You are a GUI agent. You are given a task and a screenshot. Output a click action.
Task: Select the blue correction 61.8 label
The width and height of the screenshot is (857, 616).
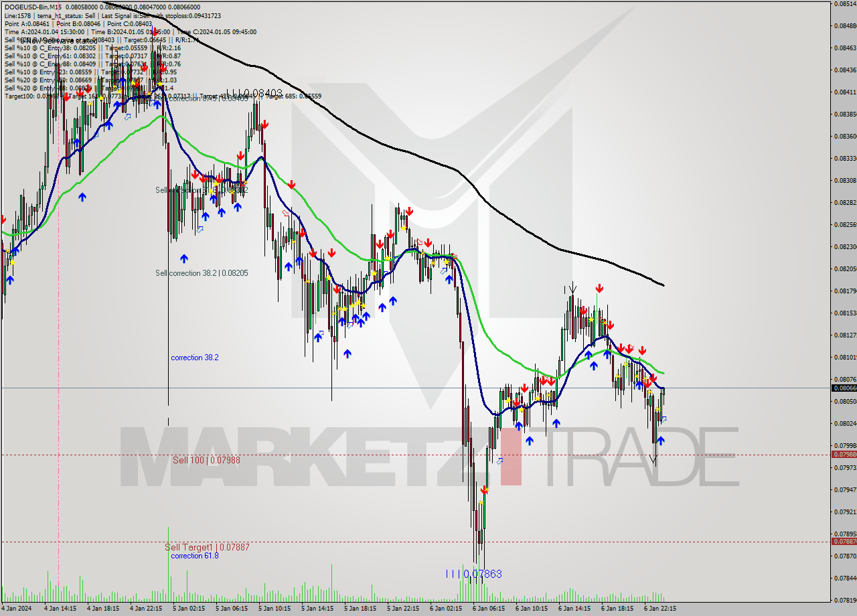[x=194, y=556]
